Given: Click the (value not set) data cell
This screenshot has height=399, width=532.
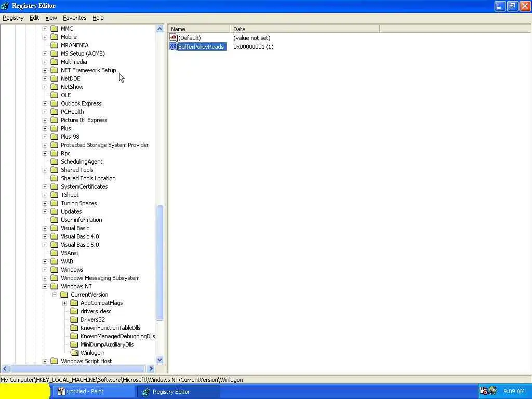Looking at the screenshot, I should coord(252,38).
